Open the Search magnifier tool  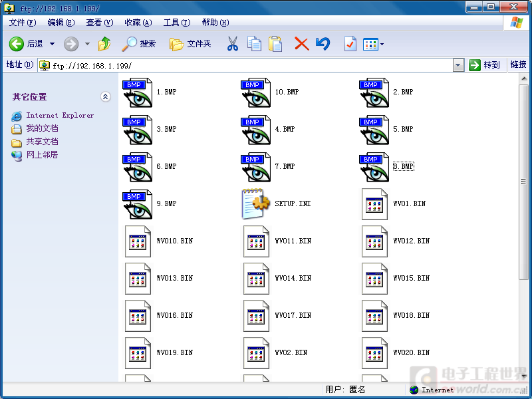(129, 44)
